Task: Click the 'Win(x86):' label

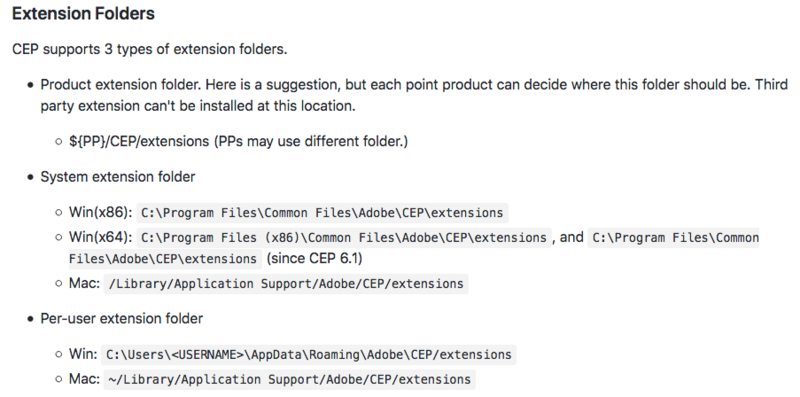Action: (101, 212)
